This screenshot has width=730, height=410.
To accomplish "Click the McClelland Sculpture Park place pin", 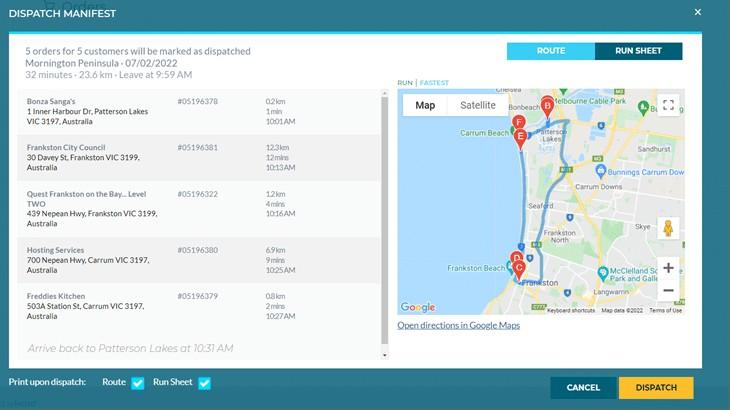I will tap(603, 273).
